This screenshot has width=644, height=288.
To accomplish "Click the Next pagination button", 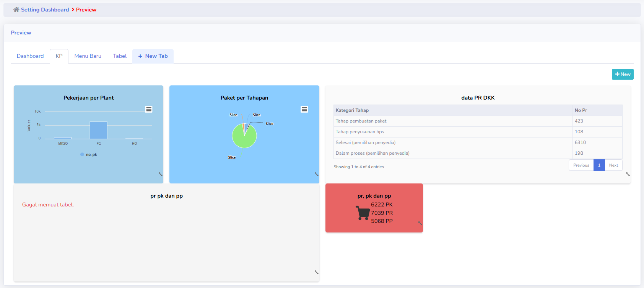I will click(613, 165).
